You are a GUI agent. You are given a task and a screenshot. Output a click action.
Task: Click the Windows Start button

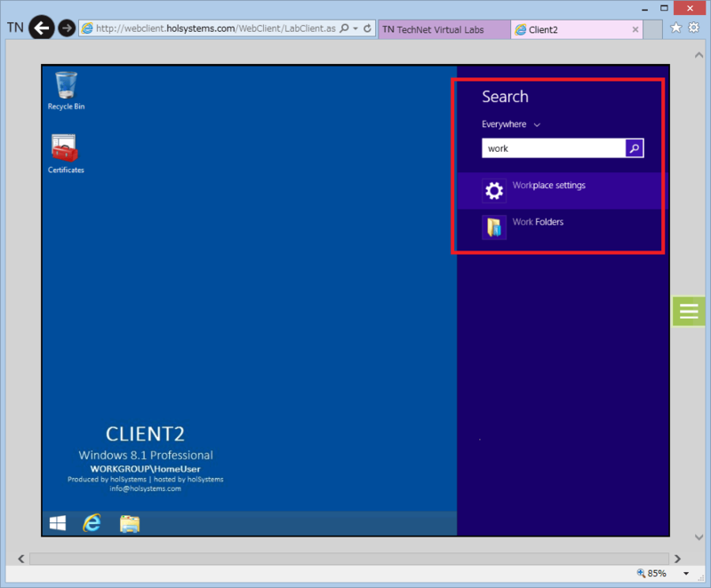58,523
